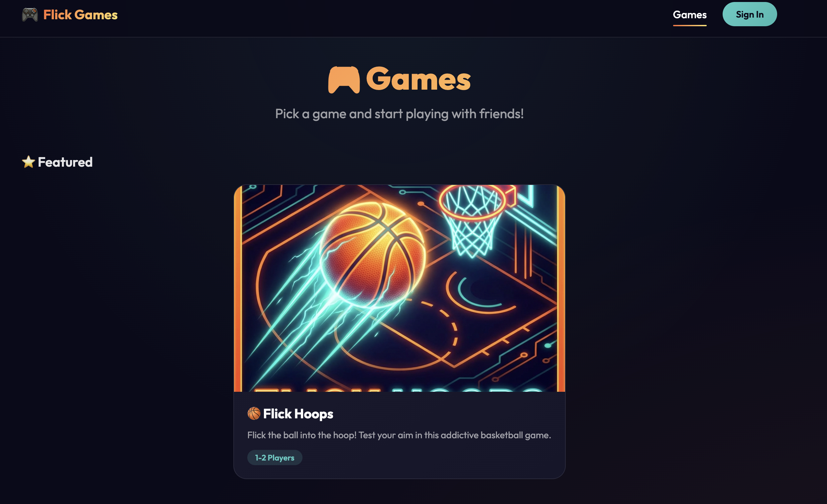Click the basketball emoji beside Flick Hoops

click(x=254, y=413)
